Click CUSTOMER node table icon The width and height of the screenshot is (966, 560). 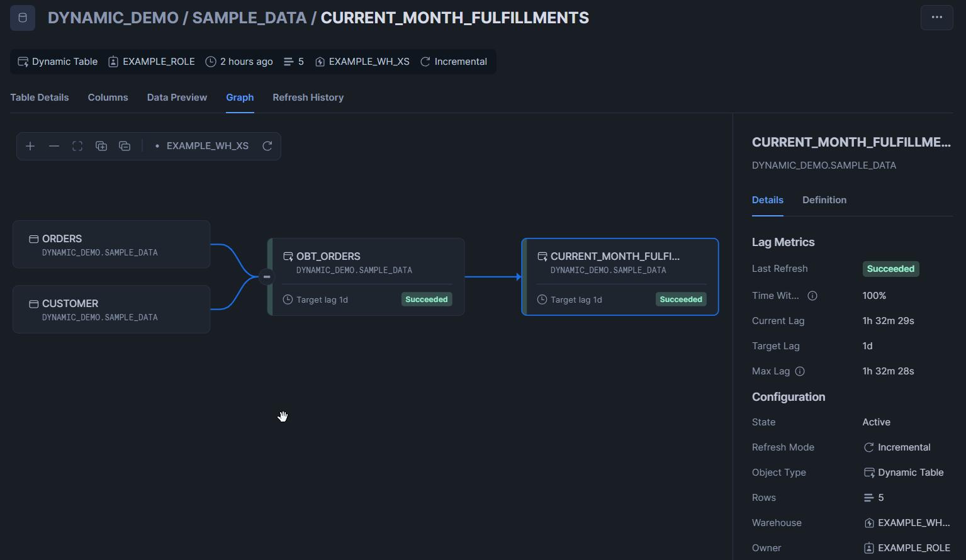click(x=34, y=304)
